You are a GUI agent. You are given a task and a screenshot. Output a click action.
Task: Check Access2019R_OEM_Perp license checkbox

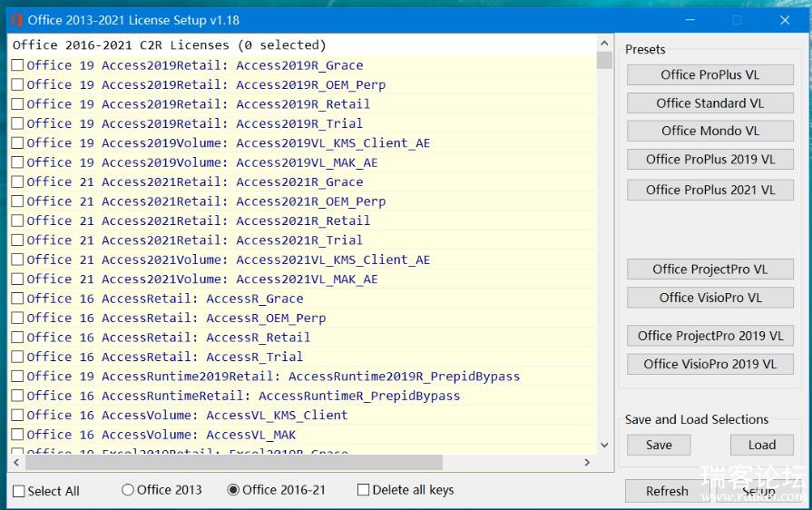[x=17, y=84]
